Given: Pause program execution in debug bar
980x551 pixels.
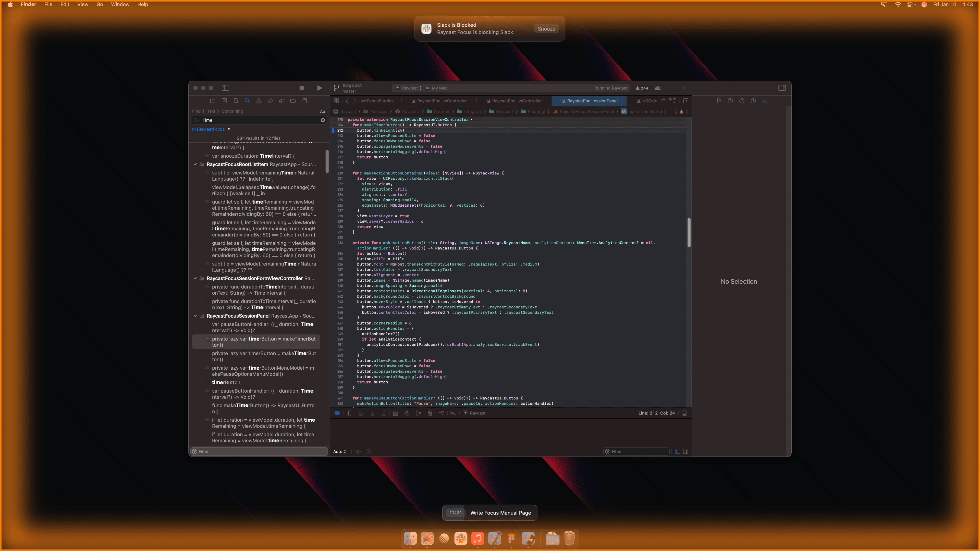Looking at the screenshot, I should [x=349, y=413].
